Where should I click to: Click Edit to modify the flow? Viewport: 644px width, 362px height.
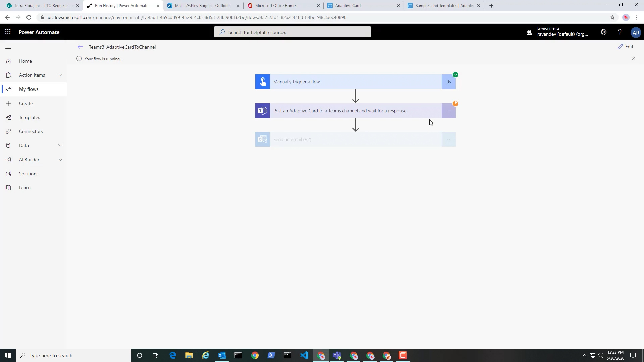[x=626, y=47]
